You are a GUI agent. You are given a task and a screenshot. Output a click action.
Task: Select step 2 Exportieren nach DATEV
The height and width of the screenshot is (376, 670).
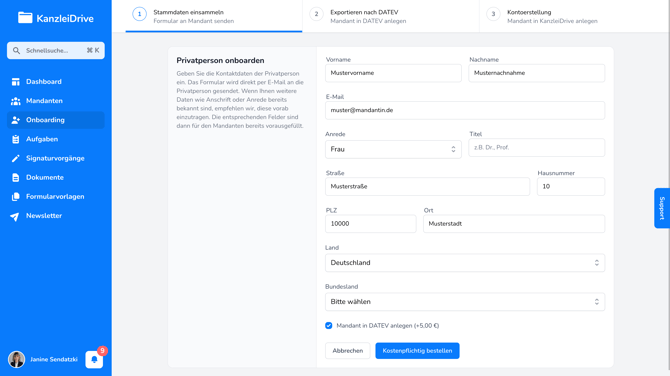pyautogui.click(x=391, y=16)
